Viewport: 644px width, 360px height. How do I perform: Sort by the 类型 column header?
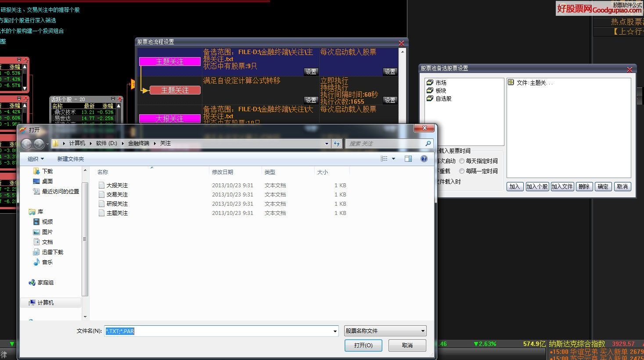[270, 172]
